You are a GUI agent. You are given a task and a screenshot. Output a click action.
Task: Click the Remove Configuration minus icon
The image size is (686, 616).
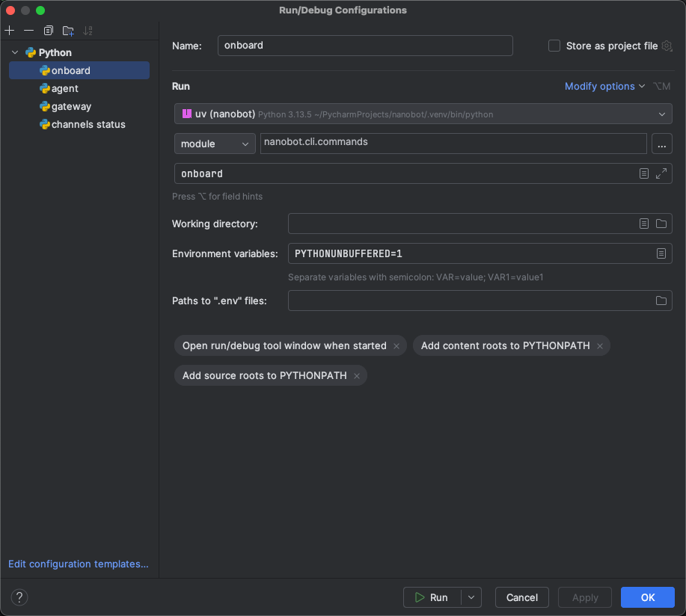[28, 31]
